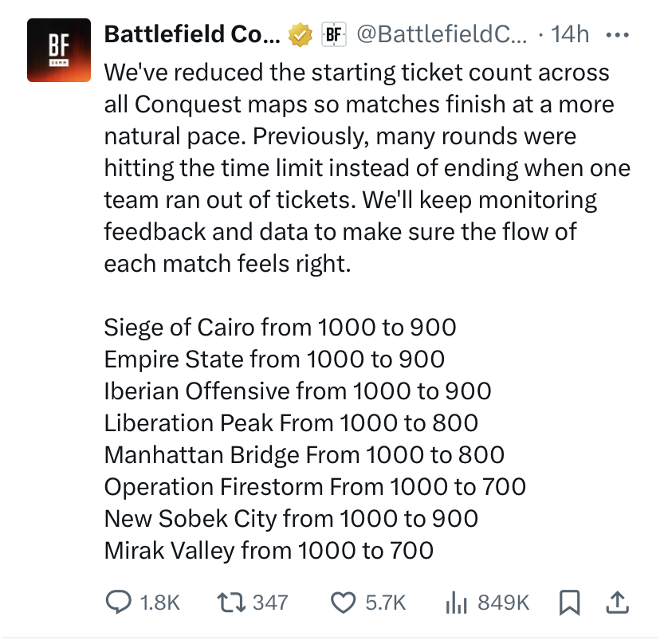
Task: Click the small BF affiliation badge
Action: [334, 34]
